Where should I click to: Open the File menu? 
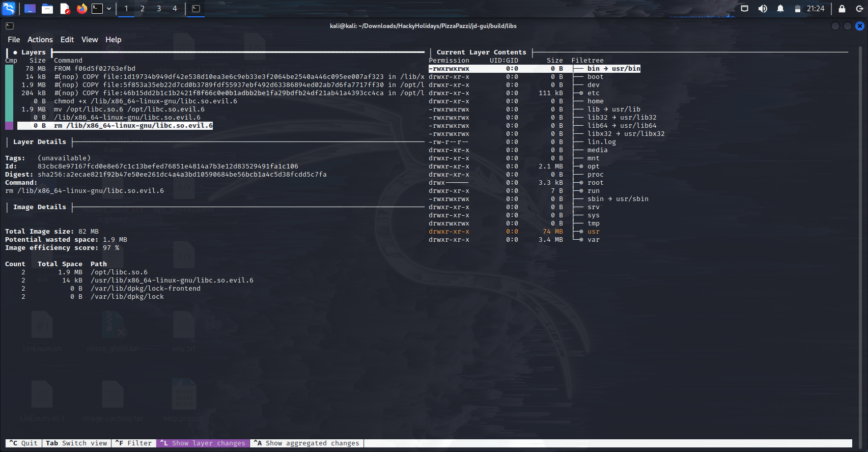click(14, 40)
